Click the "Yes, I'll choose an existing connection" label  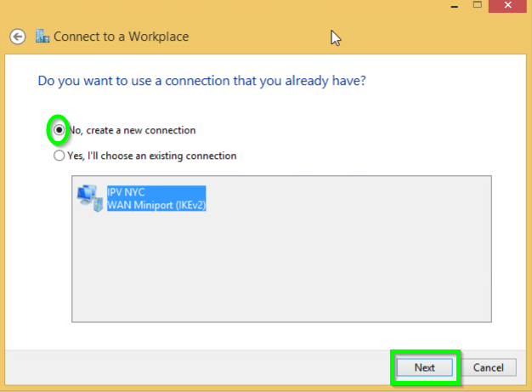tap(151, 156)
